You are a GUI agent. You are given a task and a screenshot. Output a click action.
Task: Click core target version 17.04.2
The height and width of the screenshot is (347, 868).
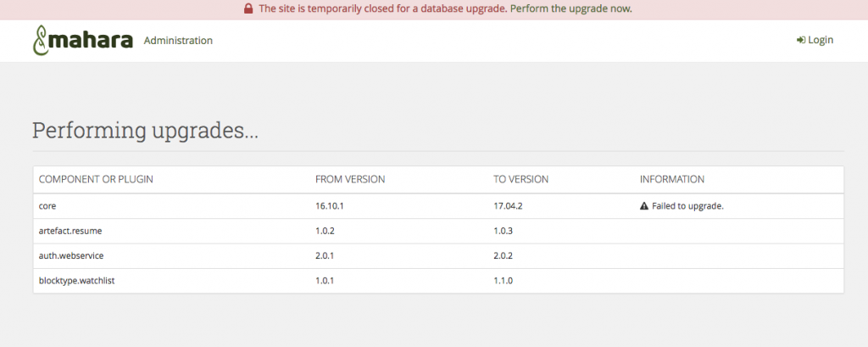click(509, 206)
